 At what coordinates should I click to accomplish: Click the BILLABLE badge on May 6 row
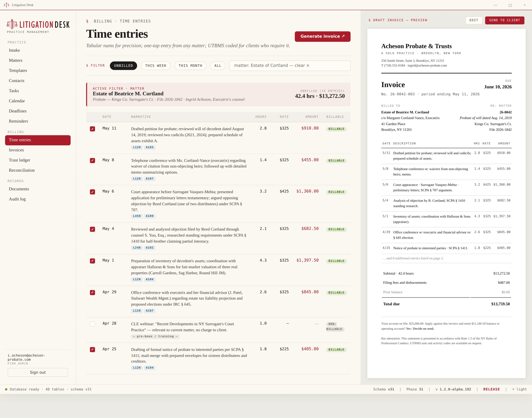tap(336, 192)
